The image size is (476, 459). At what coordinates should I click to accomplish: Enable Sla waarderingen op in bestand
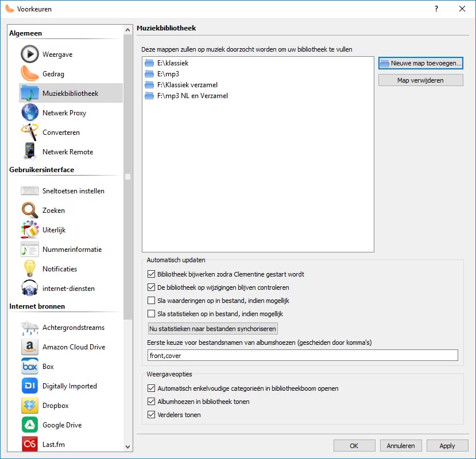[x=151, y=300]
